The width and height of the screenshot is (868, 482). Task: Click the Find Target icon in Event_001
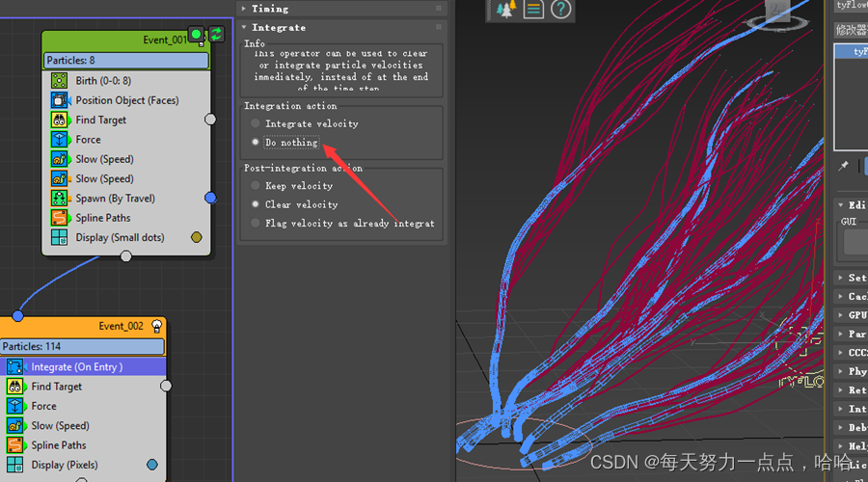click(x=59, y=120)
